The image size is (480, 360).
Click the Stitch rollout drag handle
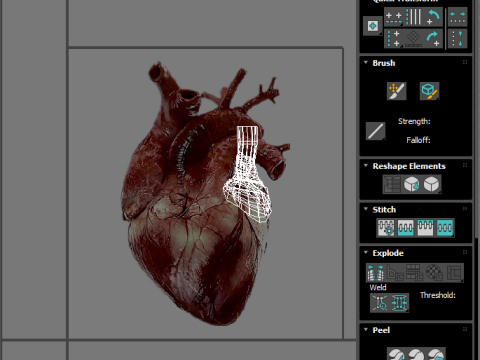coord(465,209)
